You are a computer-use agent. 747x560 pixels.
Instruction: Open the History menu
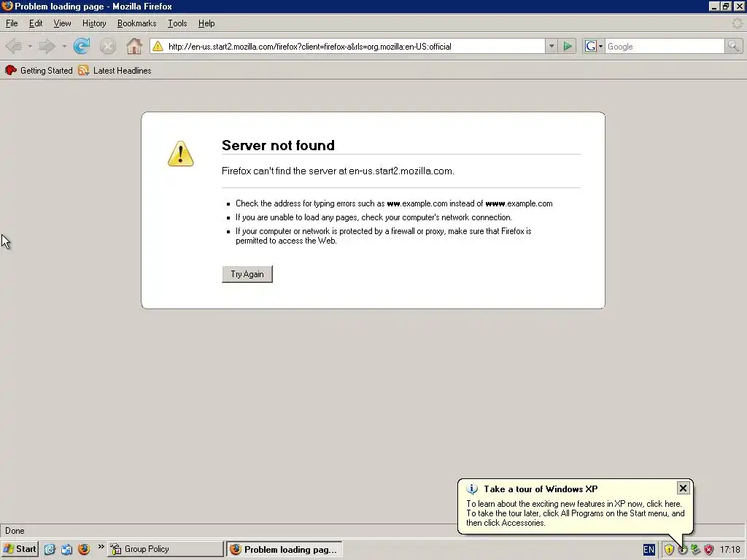94,23
